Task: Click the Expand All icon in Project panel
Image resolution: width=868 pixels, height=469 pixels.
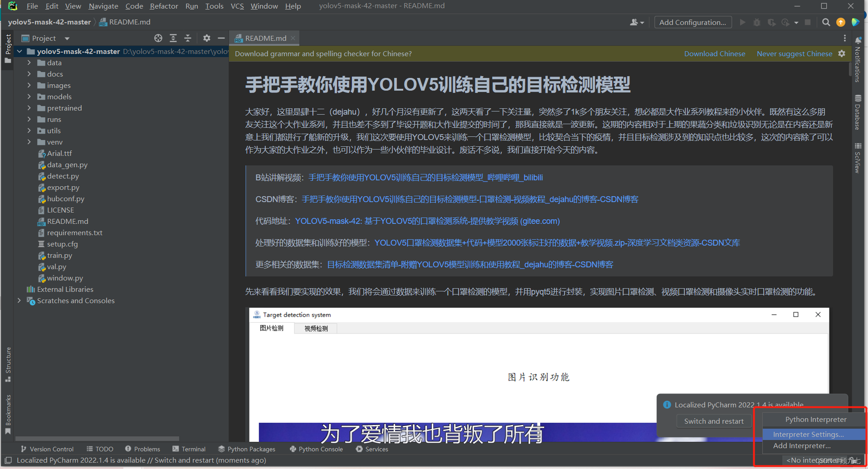Action: (x=173, y=38)
